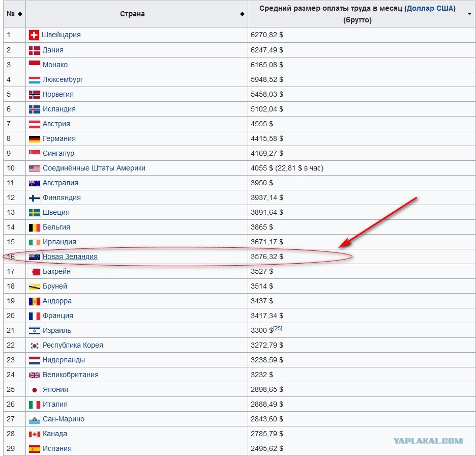Click the New Zealand flag icon
Image resolution: width=476 pixels, height=456 pixels.
34,257
